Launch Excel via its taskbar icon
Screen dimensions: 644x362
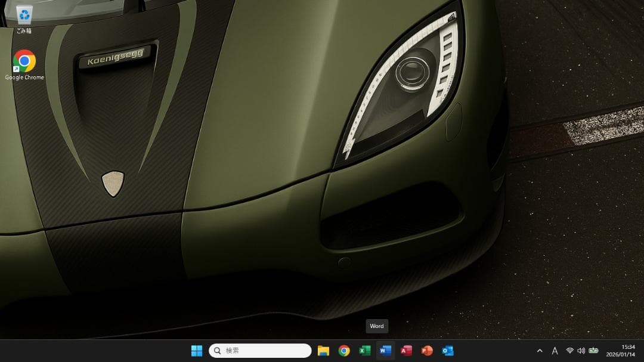pos(366,351)
